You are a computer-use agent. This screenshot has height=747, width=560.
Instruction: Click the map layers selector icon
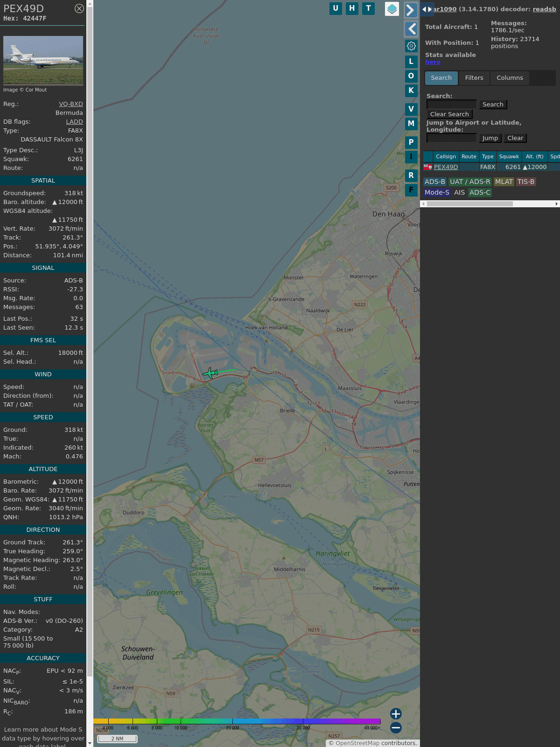(x=392, y=9)
